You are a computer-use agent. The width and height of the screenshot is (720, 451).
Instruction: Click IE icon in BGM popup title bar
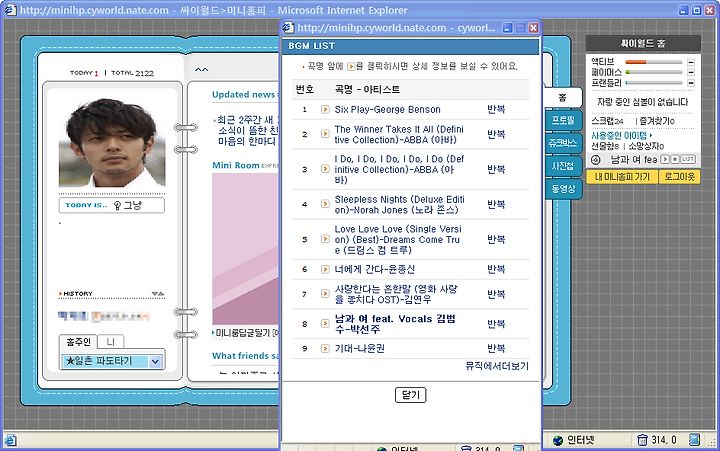click(x=288, y=28)
